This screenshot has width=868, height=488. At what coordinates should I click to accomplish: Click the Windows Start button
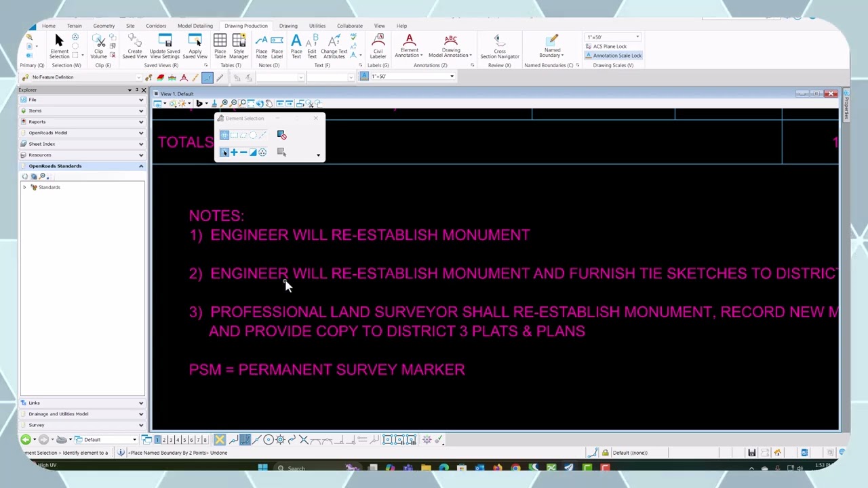(x=262, y=468)
